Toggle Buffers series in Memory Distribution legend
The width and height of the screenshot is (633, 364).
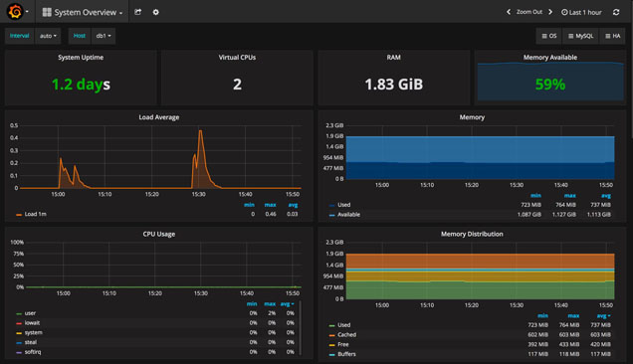tap(346, 354)
